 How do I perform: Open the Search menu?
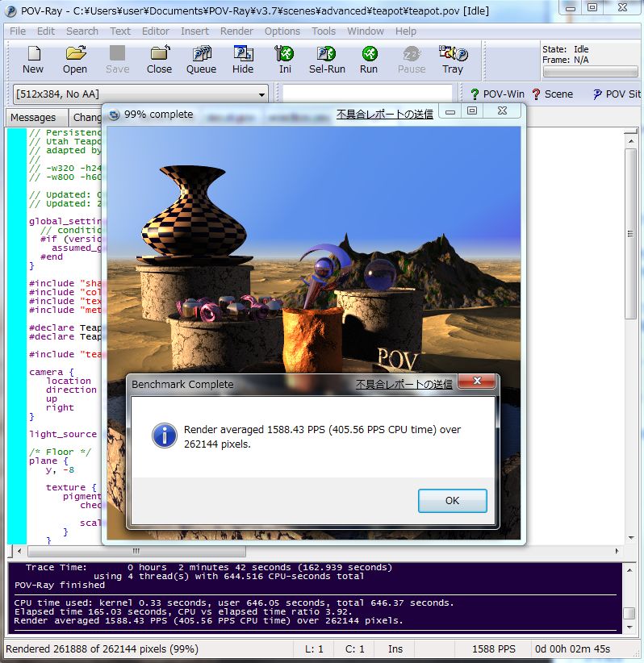(x=82, y=31)
